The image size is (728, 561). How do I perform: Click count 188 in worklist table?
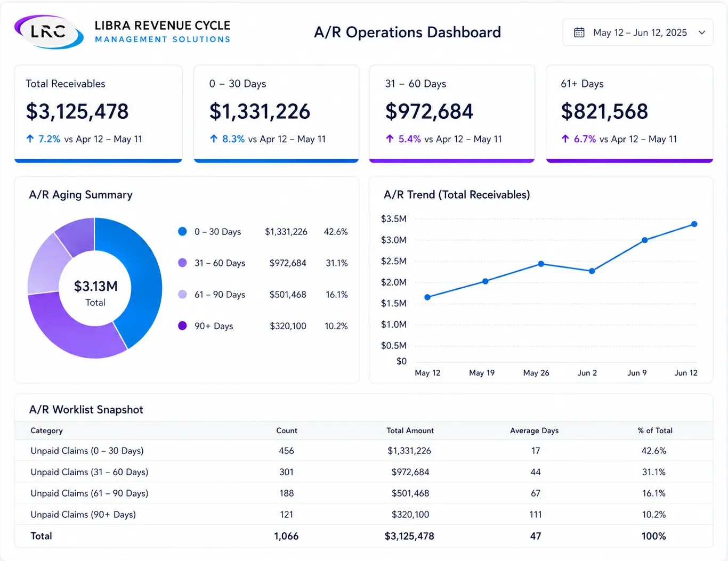287,493
